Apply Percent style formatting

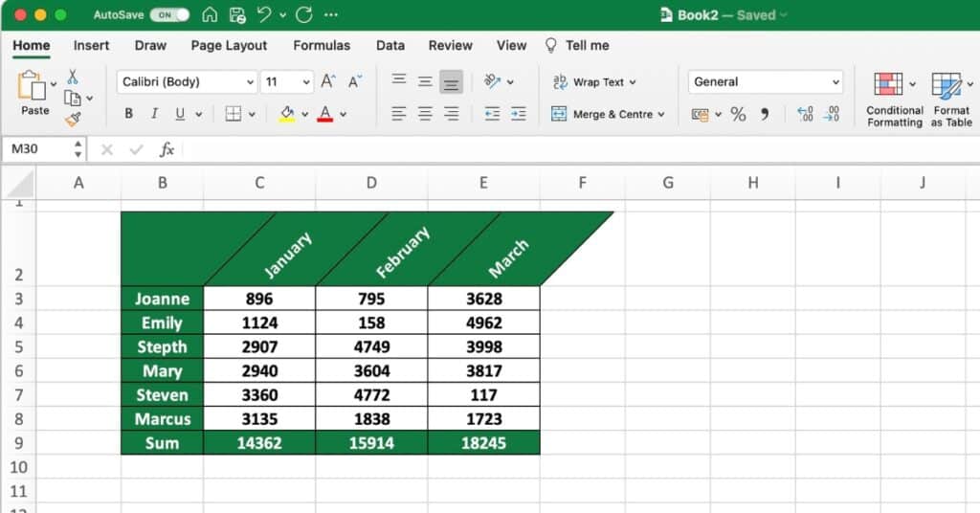click(738, 114)
